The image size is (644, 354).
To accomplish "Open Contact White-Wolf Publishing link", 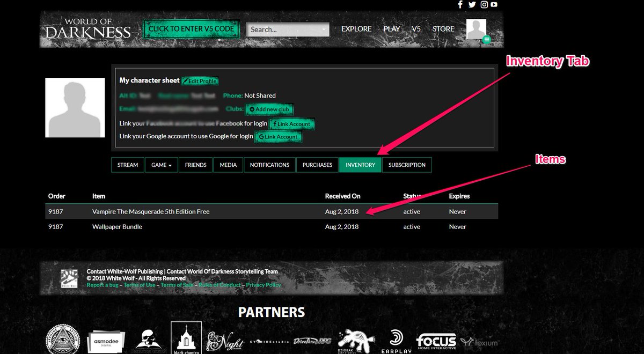I will tap(125, 272).
